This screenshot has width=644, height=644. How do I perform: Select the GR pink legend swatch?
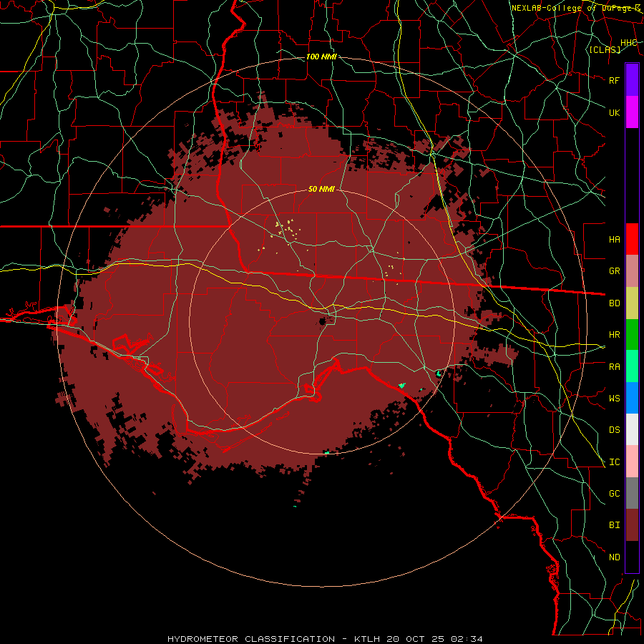632,270
